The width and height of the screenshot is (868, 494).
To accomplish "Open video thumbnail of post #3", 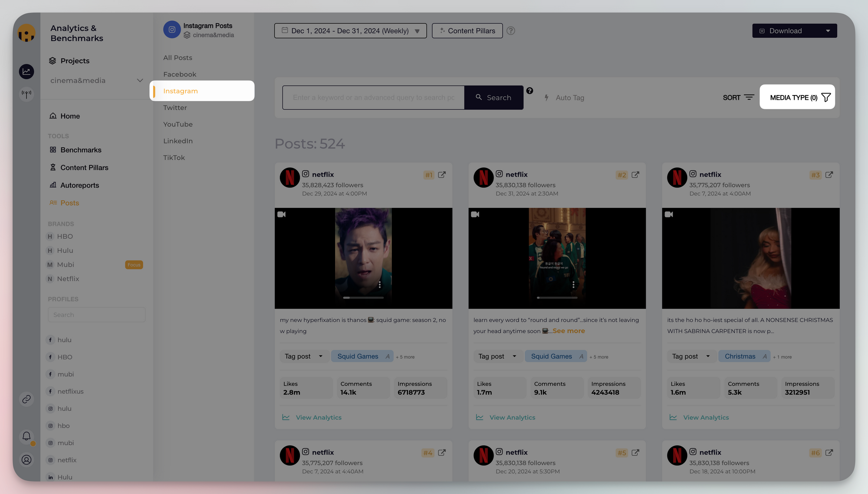I will (x=750, y=258).
